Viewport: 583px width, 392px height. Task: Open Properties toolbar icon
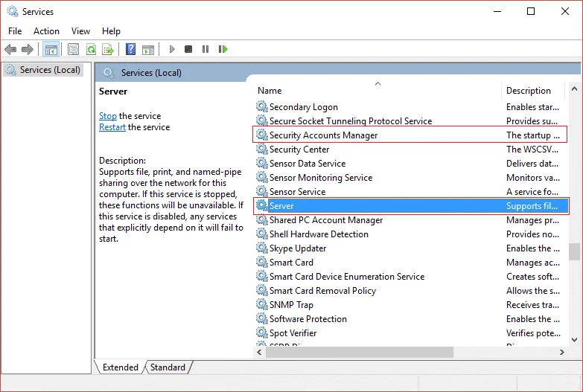(x=73, y=49)
